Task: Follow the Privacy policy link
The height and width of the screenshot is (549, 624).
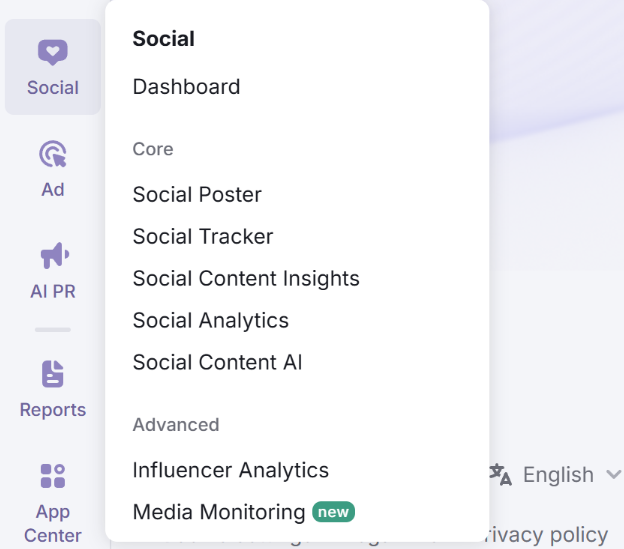Action: 550,536
